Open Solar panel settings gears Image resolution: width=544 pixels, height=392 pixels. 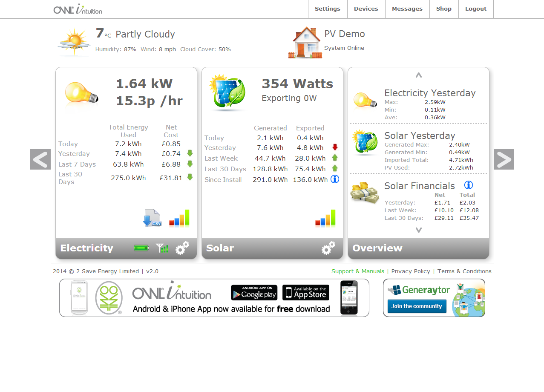point(328,248)
